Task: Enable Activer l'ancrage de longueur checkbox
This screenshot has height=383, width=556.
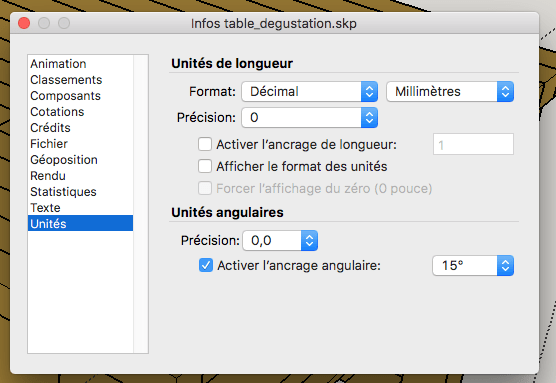Action: pos(205,144)
